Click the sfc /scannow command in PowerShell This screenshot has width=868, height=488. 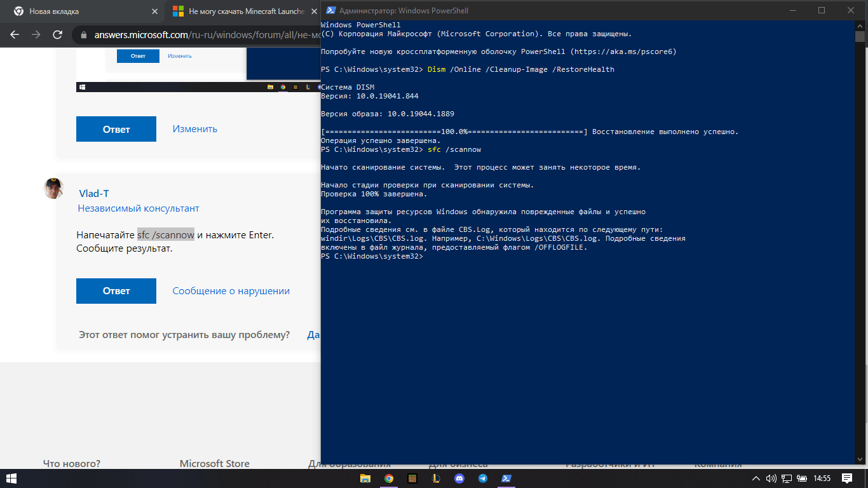coord(454,150)
